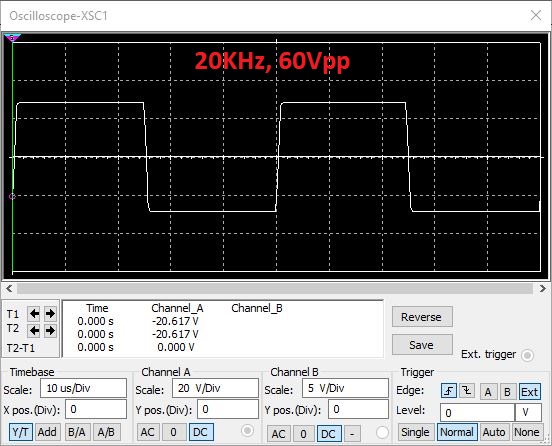The image size is (552, 446).
Task: Click Channel B minus invert button
Action: point(352,434)
